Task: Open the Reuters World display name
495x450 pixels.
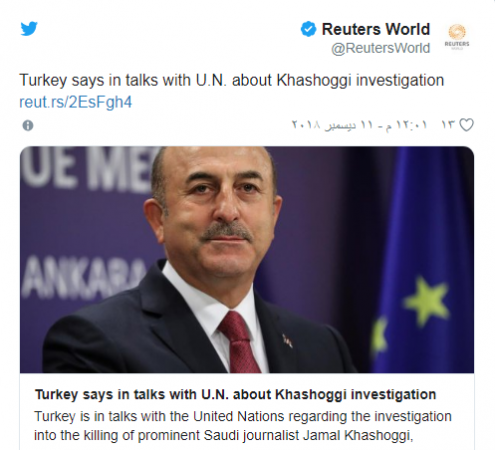Action: click(x=376, y=29)
